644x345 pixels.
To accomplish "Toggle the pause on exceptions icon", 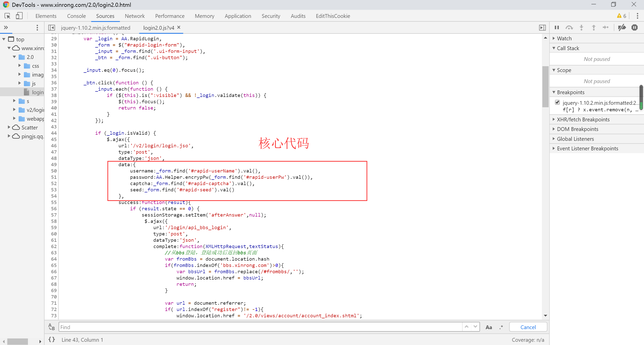I will [x=634, y=27].
